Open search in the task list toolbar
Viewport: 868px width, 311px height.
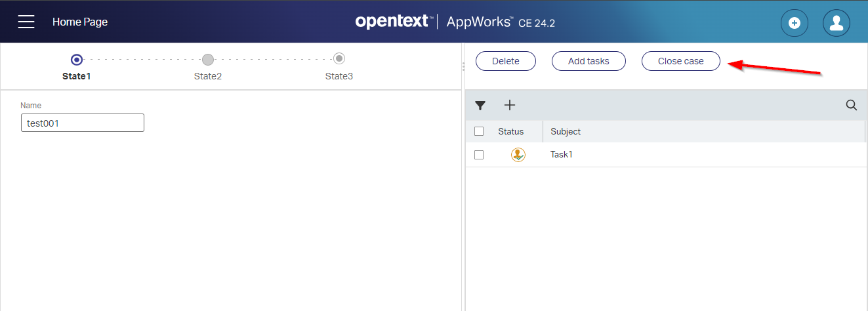(x=851, y=105)
